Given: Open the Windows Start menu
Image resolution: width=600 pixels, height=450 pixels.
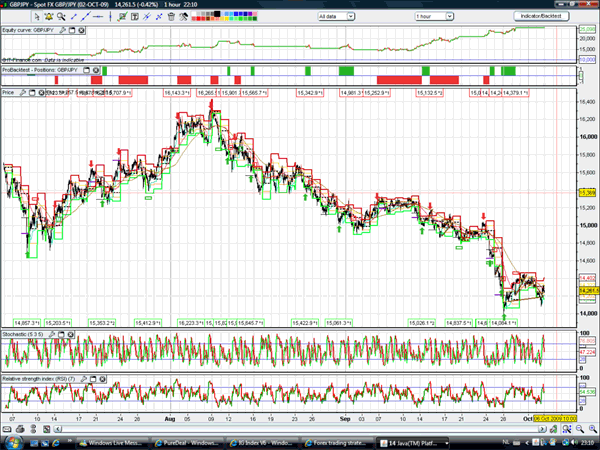Looking at the screenshot, I should click(13, 443).
